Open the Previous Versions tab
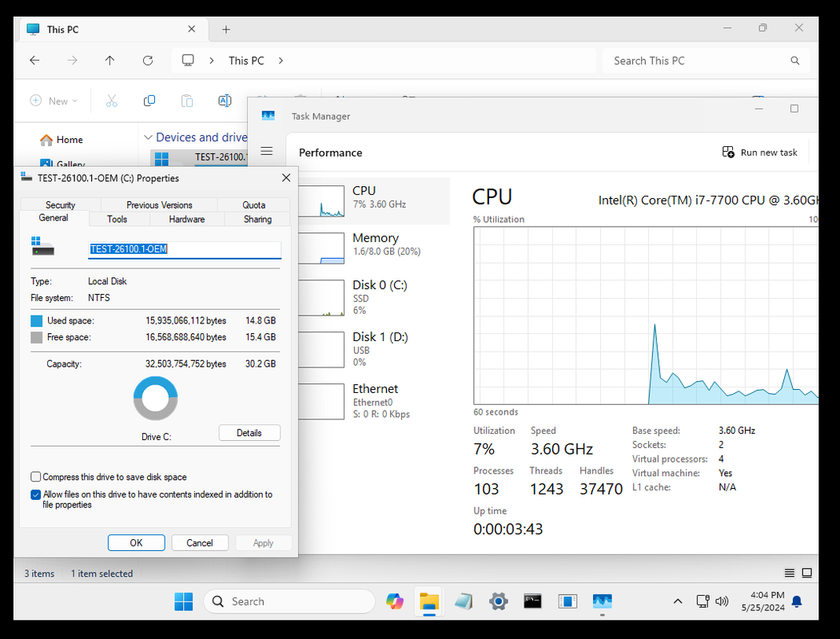The height and width of the screenshot is (639, 840). click(159, 205)
